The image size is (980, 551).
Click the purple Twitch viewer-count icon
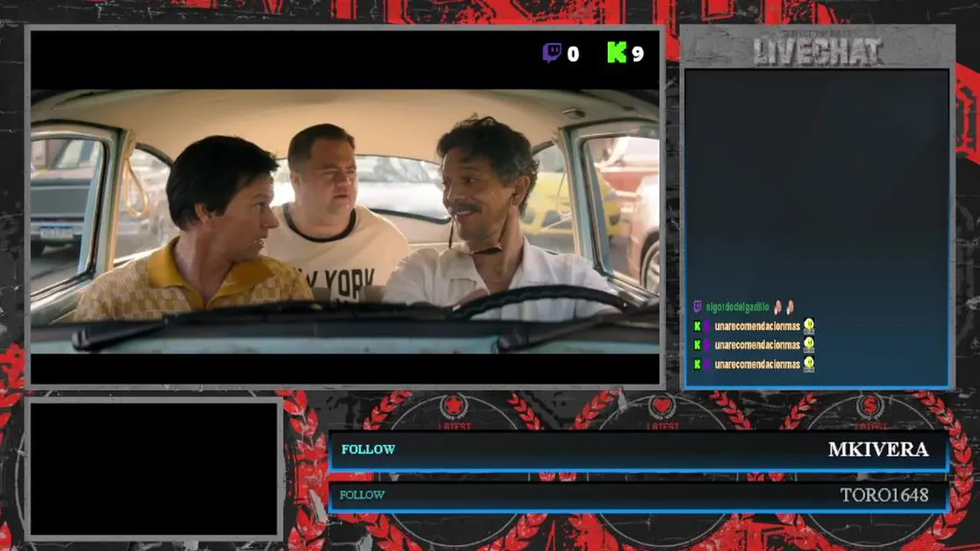click(552, 53)
